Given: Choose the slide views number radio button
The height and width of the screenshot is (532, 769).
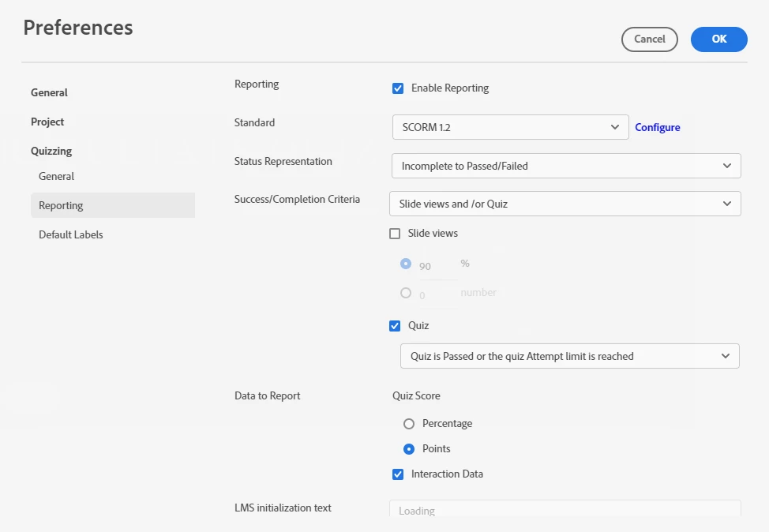Looking at the screenshot, I should (x=406, y=293).
